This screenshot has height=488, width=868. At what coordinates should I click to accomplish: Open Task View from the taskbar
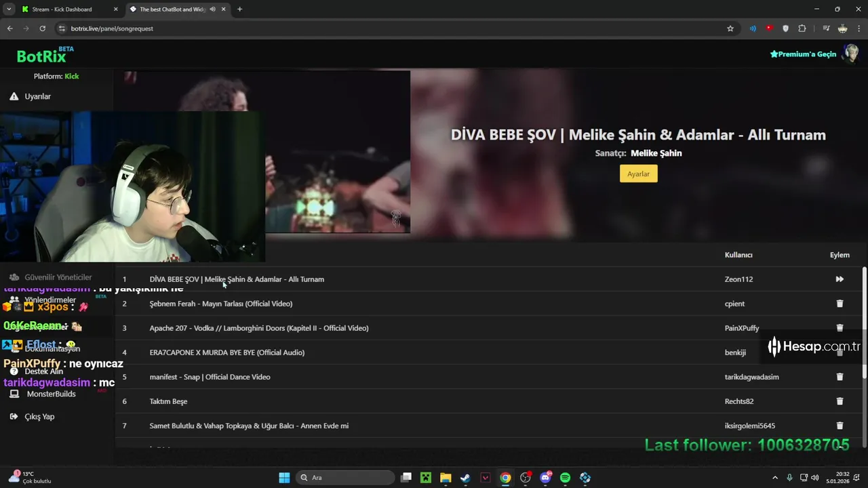pyautogui.click(x=406, y=478)
